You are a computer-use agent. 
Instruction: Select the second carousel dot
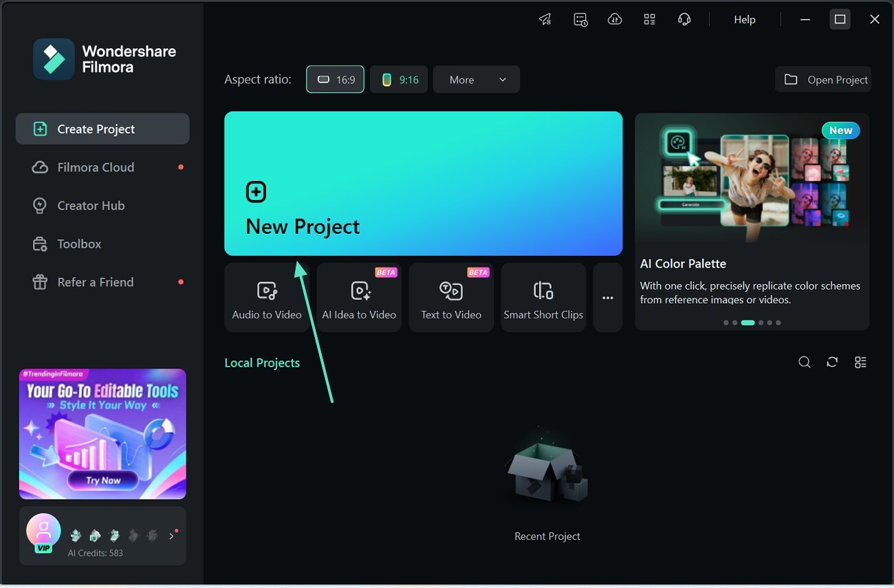coord(735,323)
